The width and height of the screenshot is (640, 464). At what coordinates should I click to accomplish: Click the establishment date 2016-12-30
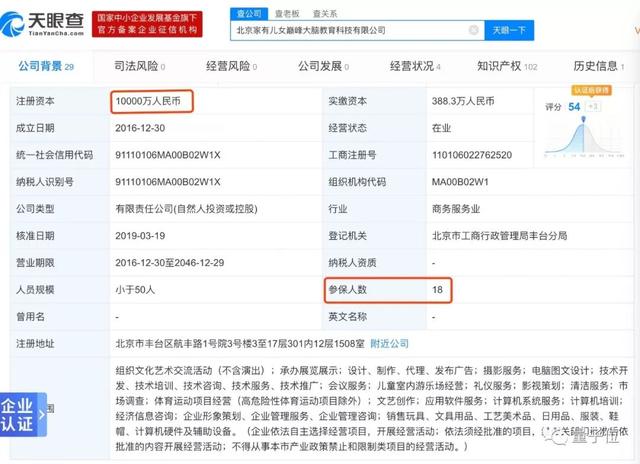(x=140, y=128)
